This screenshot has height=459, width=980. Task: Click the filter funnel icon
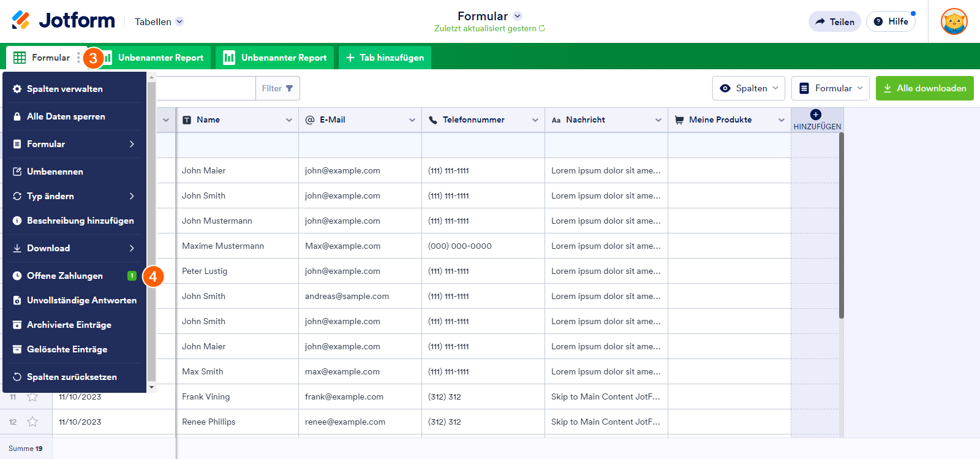pyautogui.click(x=290, y=88)
